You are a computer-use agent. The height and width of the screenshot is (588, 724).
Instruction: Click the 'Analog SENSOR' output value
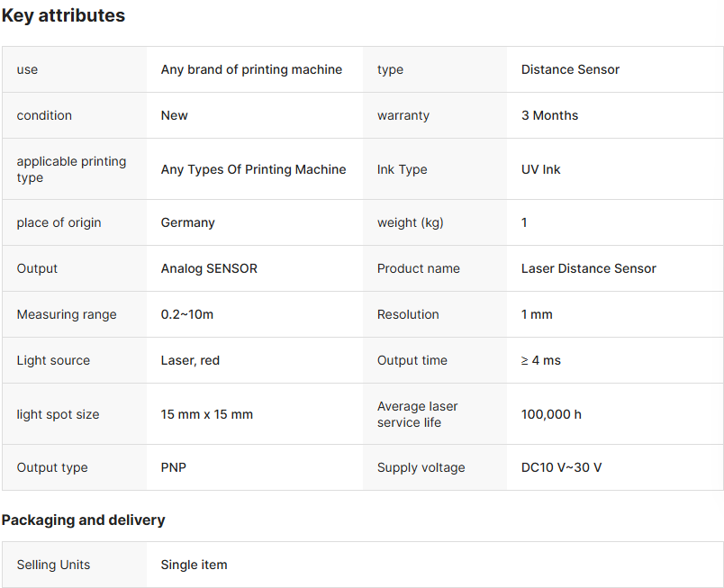click(209, 268)
